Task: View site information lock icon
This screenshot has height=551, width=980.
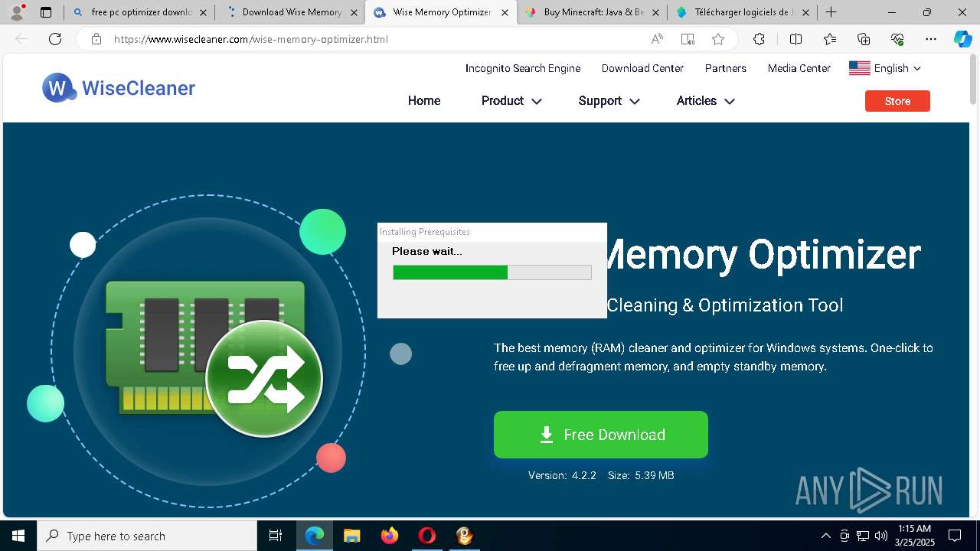Action: point(96,39)
